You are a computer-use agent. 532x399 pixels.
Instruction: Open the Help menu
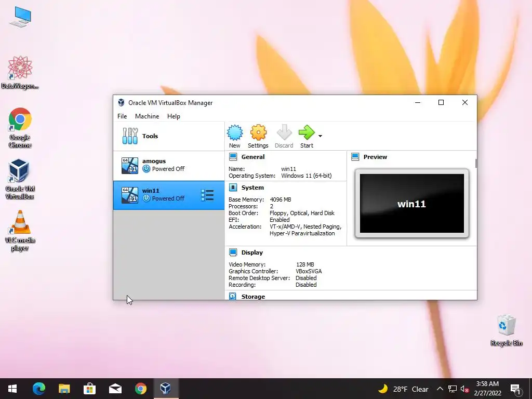174,116
